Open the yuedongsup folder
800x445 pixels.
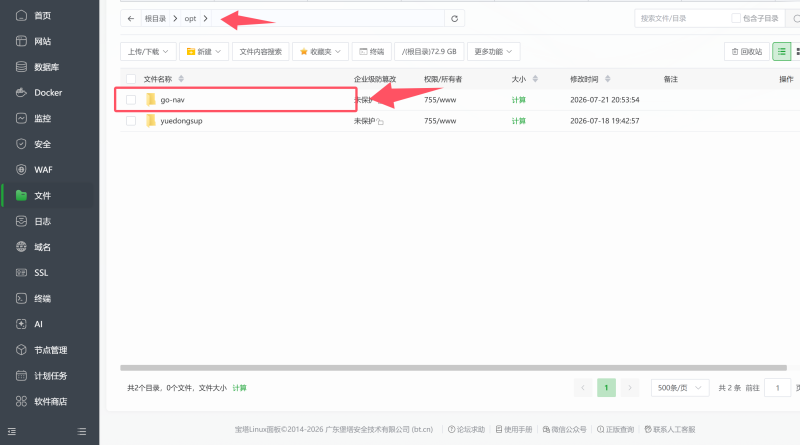[x=181, y=121]
